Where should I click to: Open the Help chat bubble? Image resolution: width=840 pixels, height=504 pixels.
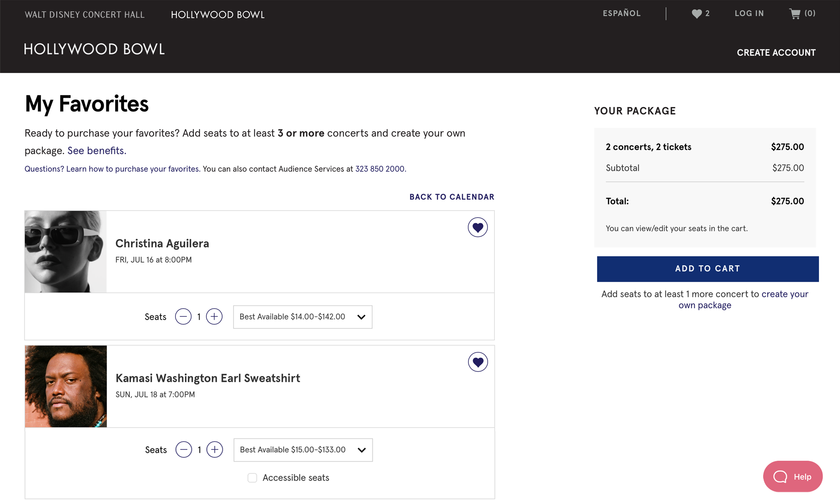[793, 476]
